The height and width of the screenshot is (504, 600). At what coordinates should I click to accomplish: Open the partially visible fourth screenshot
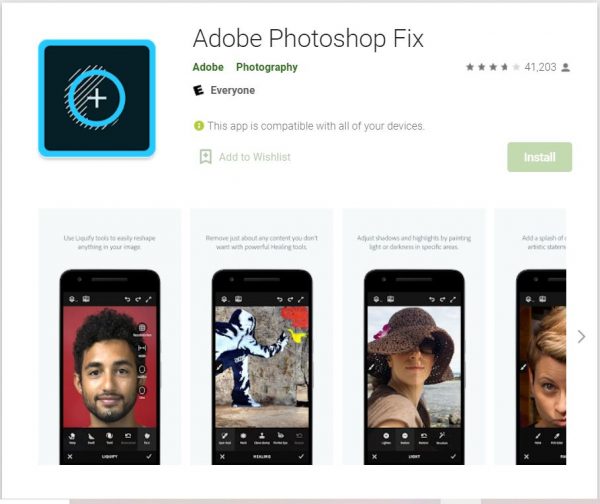530,337
